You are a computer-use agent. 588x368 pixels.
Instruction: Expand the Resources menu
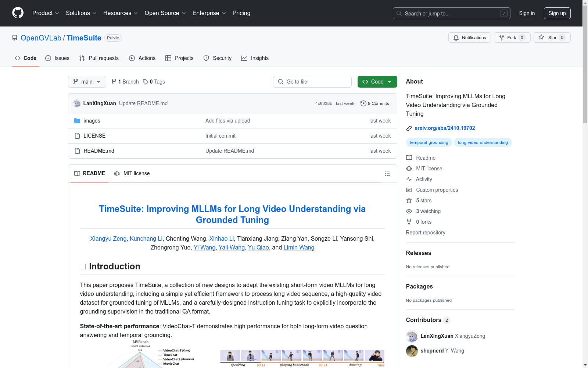121,13
